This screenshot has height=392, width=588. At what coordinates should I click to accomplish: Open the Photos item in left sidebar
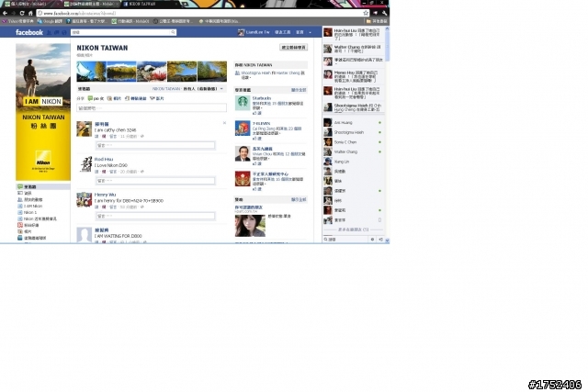(25, 231)
